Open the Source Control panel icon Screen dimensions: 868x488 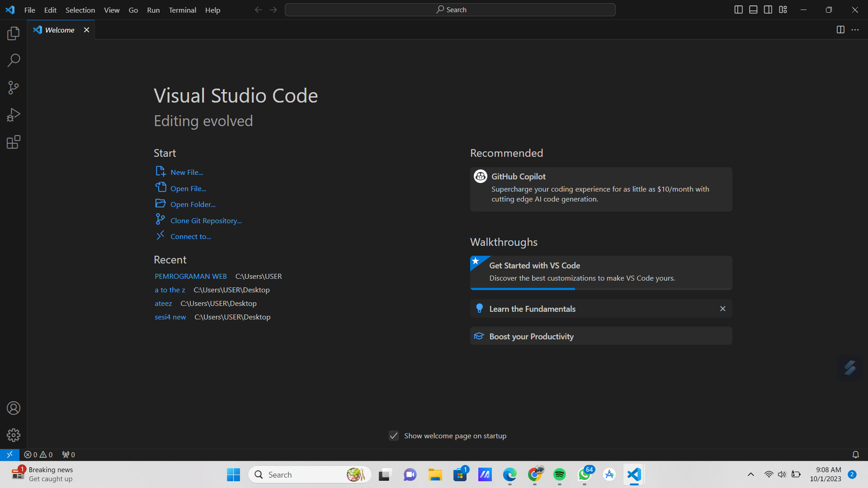pyautogui.click(x=13, y=87)
